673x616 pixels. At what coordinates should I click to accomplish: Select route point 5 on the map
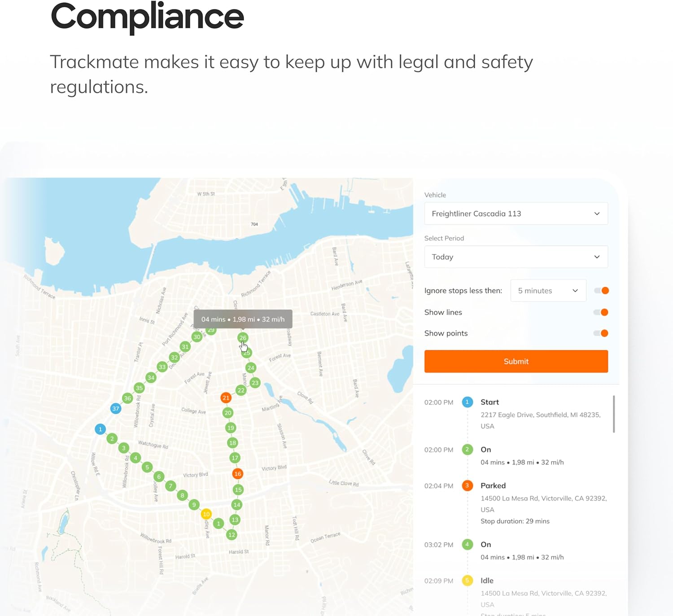click(147, 467)
